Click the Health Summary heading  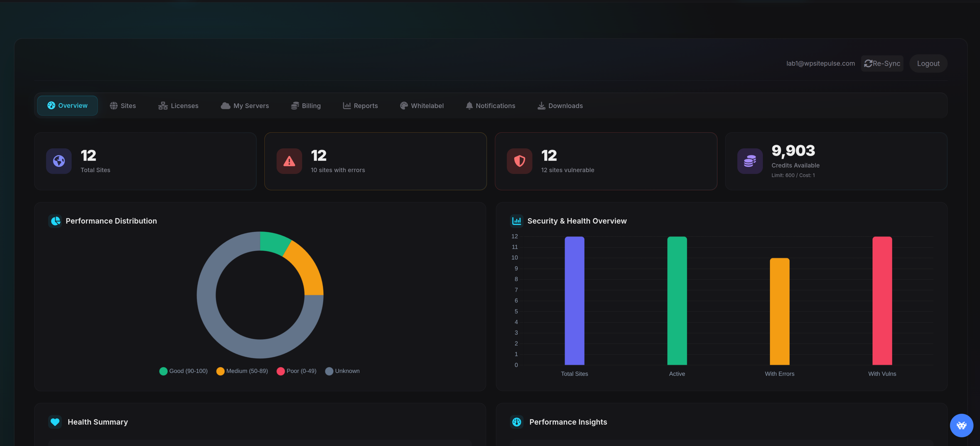[x=98, y=422]
